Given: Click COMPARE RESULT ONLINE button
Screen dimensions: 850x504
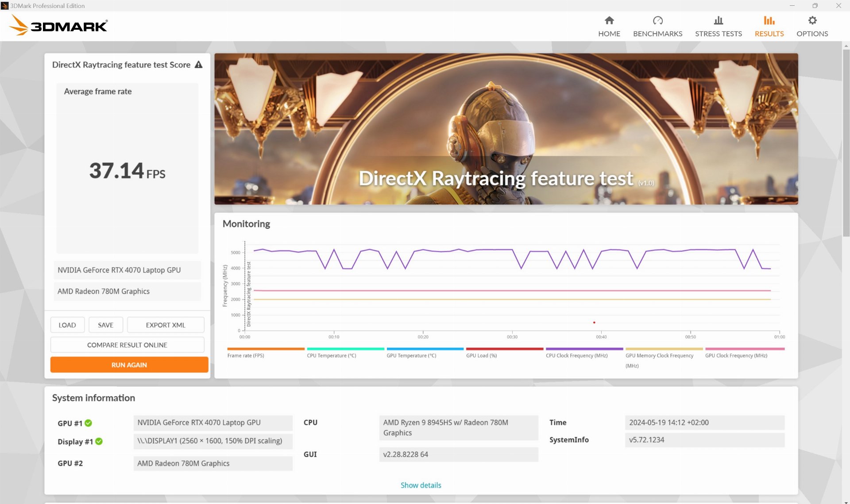Looking at the screenshot, I should pyautogui.click(x=127, y=345).
